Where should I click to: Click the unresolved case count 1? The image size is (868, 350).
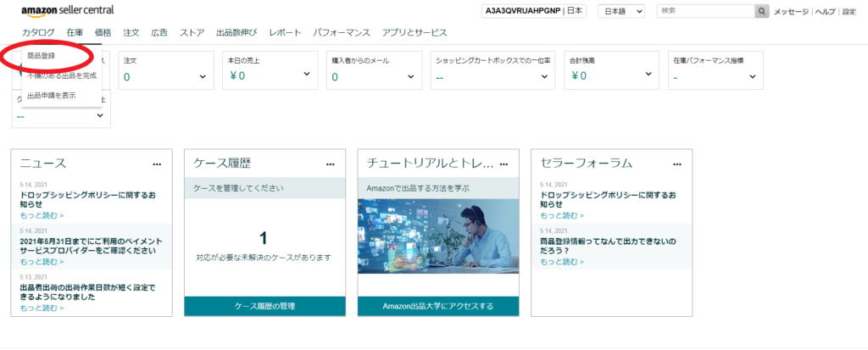264,238
